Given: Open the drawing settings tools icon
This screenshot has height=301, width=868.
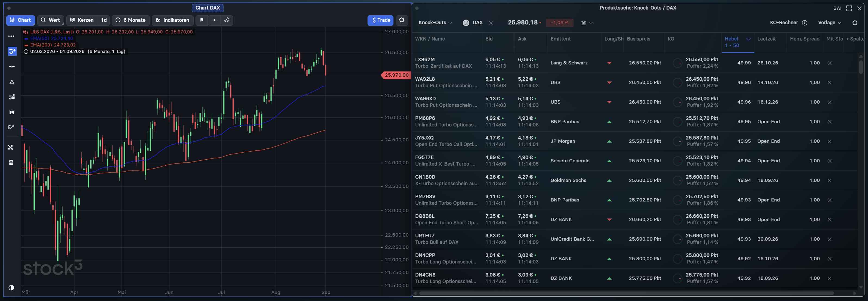Looking at the screenshot, I should coord(11,147).
